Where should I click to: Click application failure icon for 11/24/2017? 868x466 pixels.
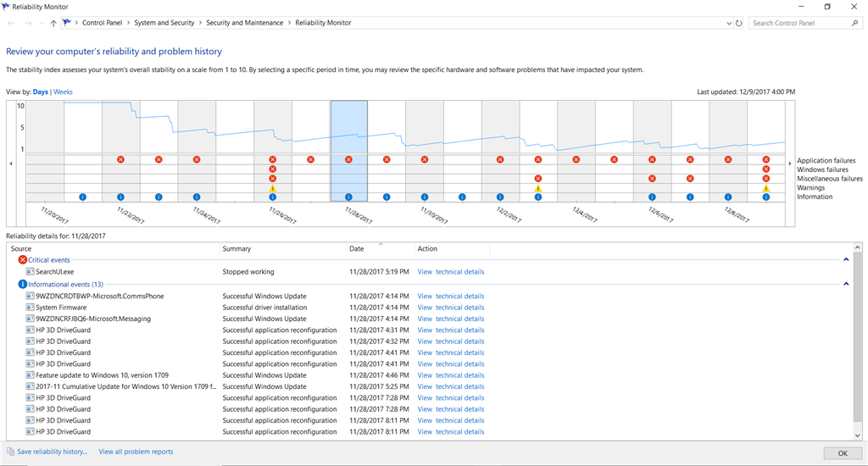pos(197,159)
